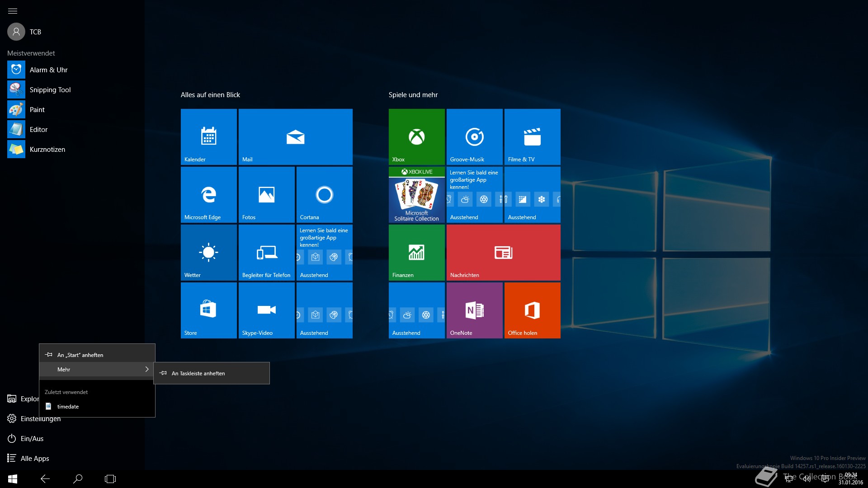The height and width of the screenshot is (488, 868).
Task: Launch Microsoft Edge tile
Action: tap(209, 195)
